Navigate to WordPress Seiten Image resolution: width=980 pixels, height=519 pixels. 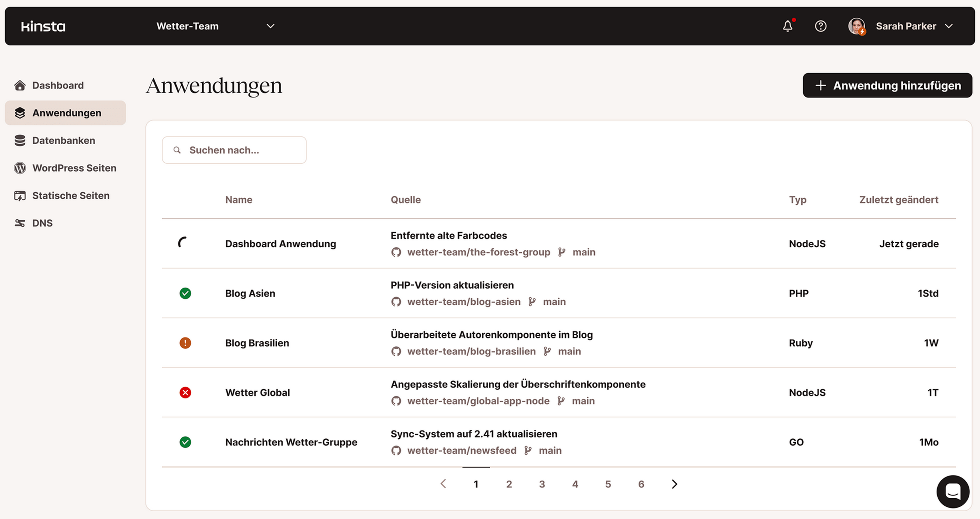coord(74,168)
